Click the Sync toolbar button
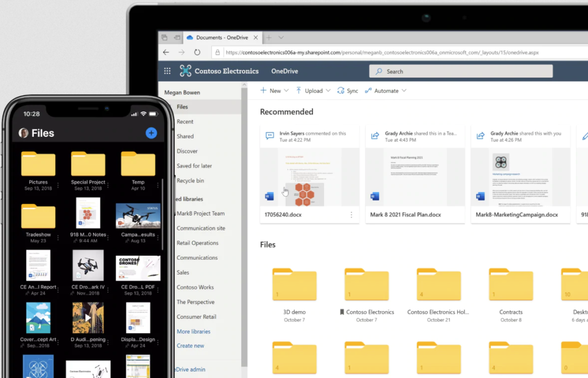This screenshot has height=378, width=588. pos(347,91)
